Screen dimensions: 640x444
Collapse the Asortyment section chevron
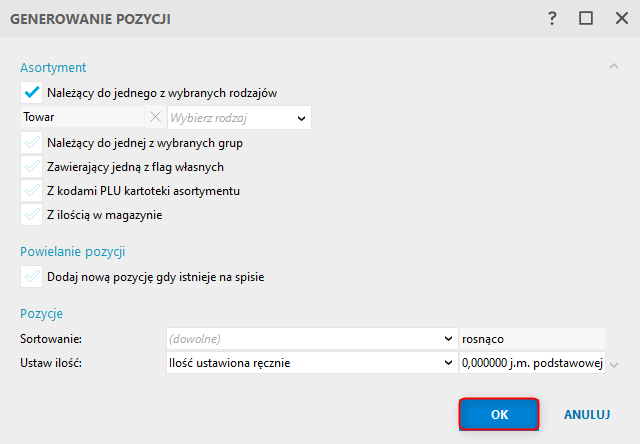[x=613, y=66]
